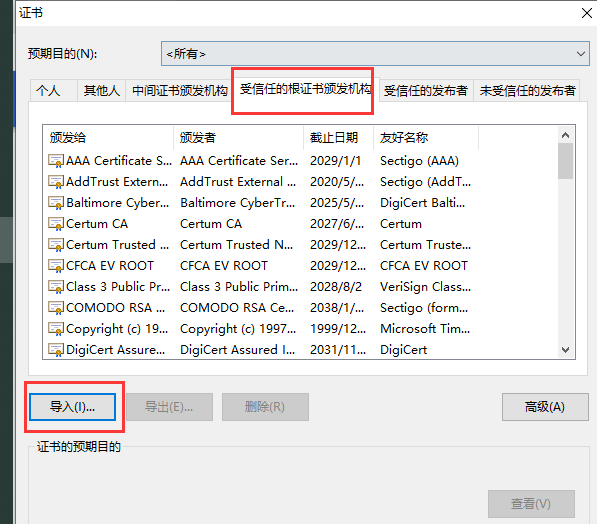
Task: Close the 证书 dialog window
Action: pos(587,13)
